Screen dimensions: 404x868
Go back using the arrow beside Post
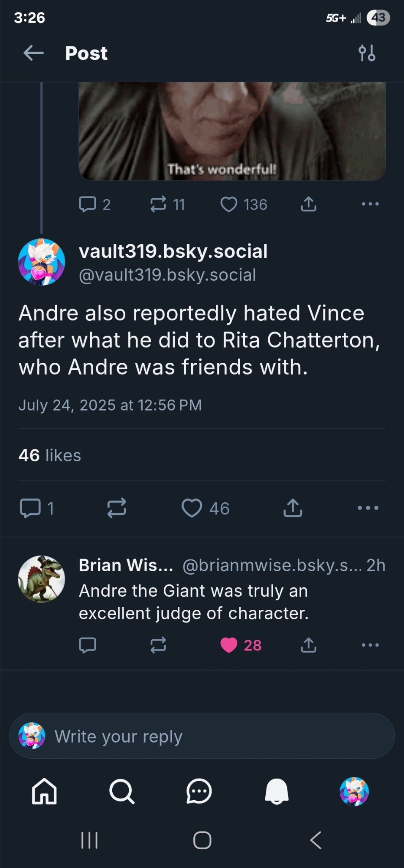click(x=33, y=53)
